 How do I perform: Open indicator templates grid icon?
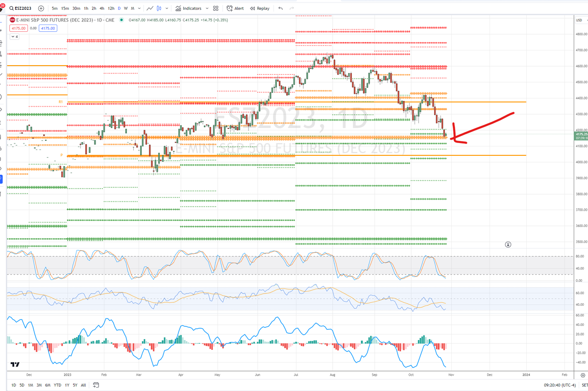[x=216, y=8]
